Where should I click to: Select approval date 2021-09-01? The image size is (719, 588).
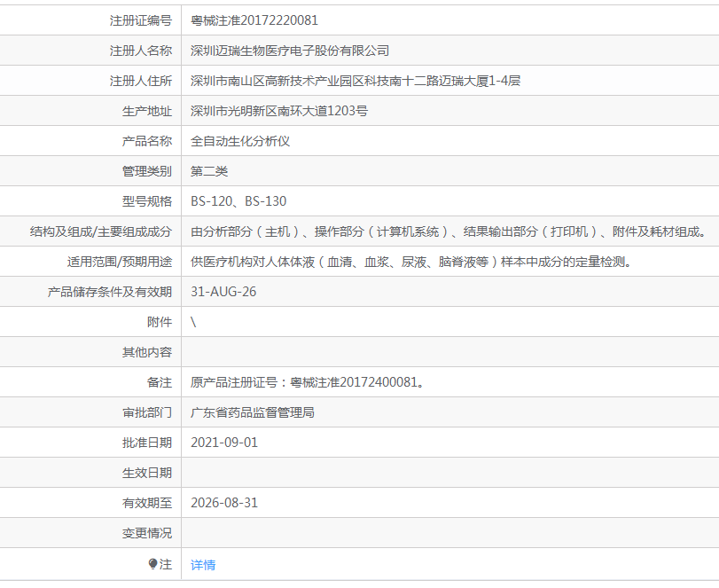click(224, 443)
